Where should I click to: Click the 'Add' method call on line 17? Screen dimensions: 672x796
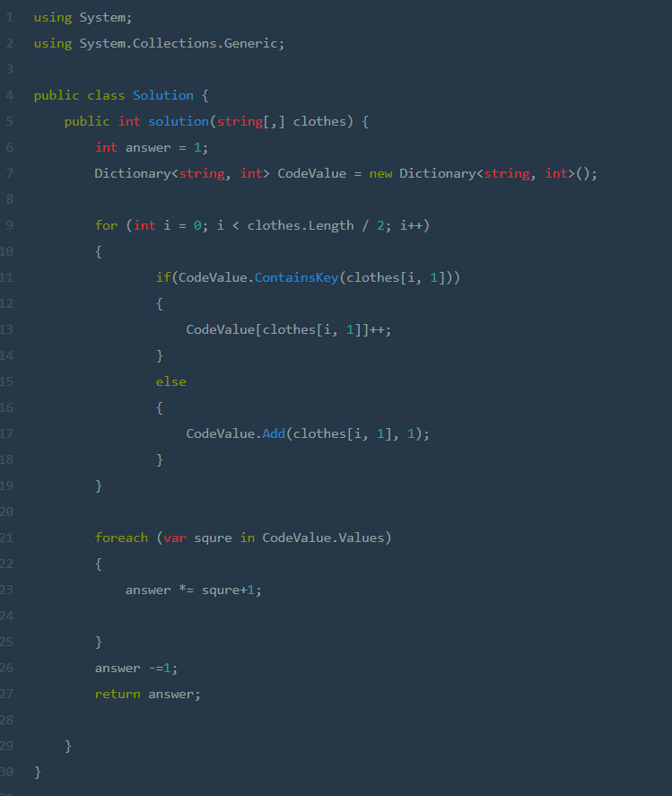274,433
